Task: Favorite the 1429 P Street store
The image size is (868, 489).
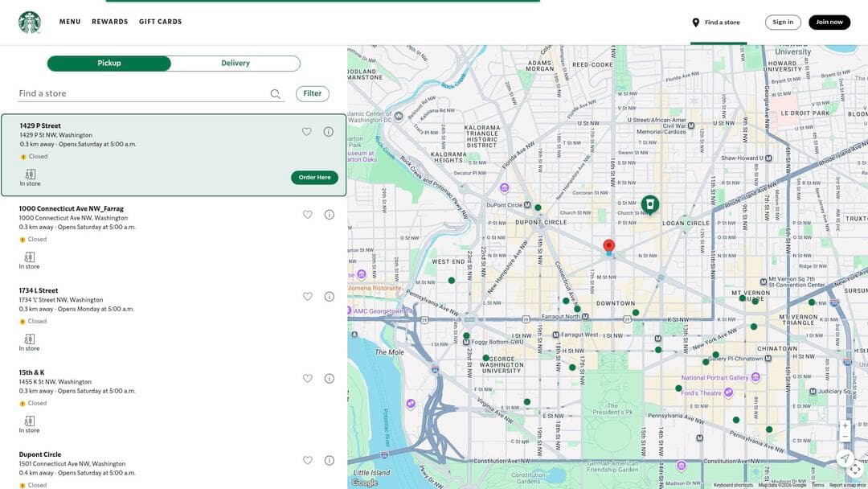Action: 306,132
